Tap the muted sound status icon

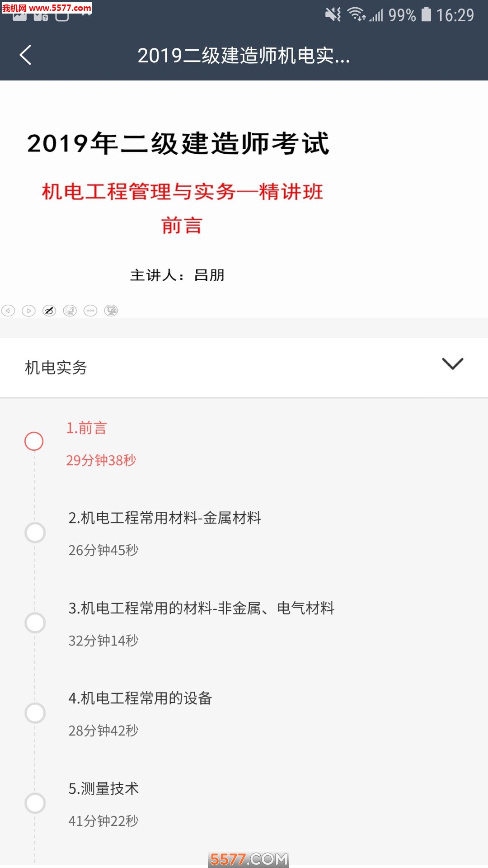click(333, 15)
